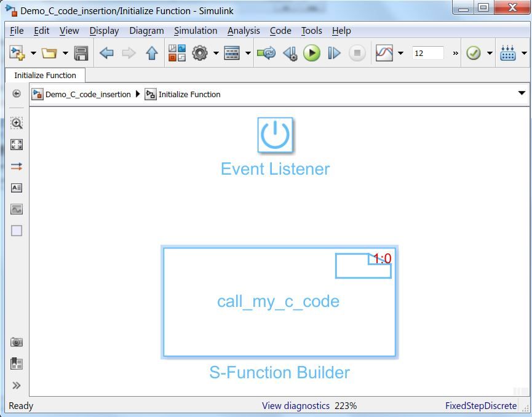Run the simulation with the green play button
Screen dimensions: 532x417
[x=312, y=53]
